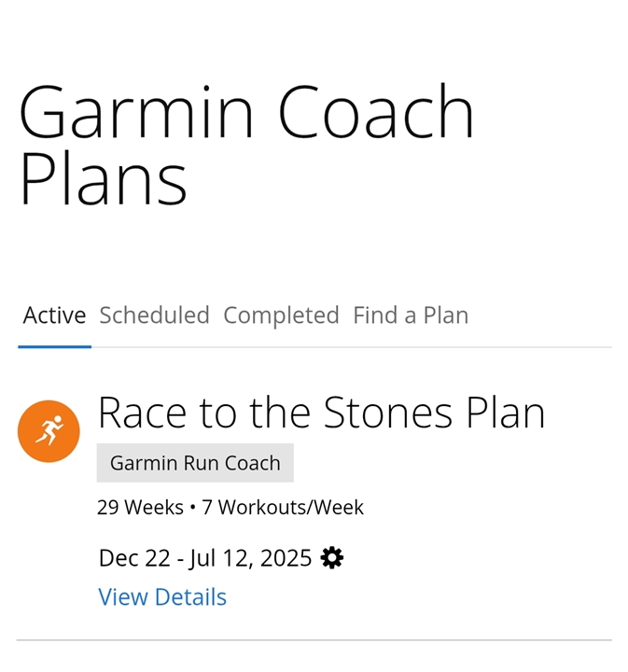Click the blue underline beneath Active tab

pos(54,346)
